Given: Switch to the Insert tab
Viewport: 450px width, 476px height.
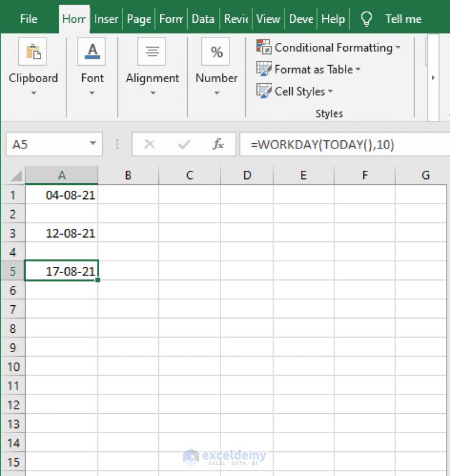Looking at the screenshot, I should (x=106, y=19).
